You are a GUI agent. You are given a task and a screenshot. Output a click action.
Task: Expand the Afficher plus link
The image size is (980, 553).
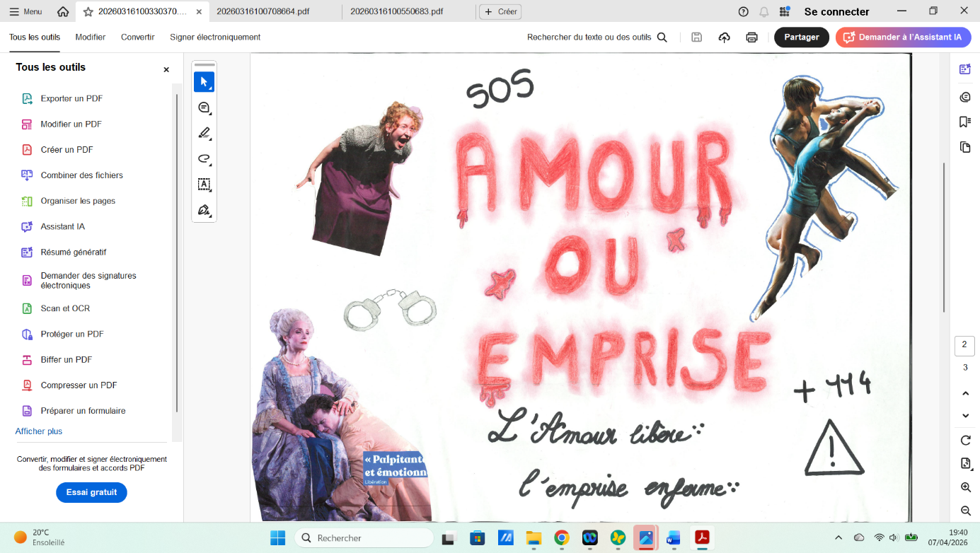(39, 431)
